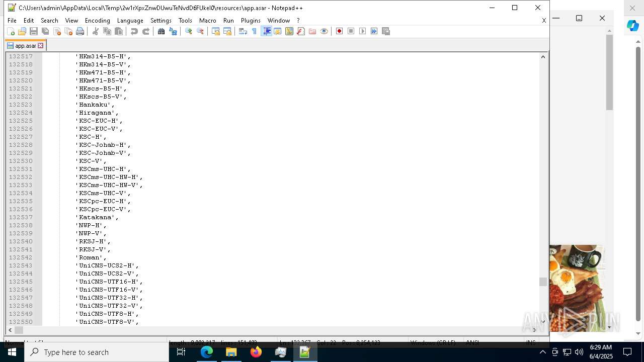
Task: Open the Replace toolbar icon
Action: tap(173, 31)
